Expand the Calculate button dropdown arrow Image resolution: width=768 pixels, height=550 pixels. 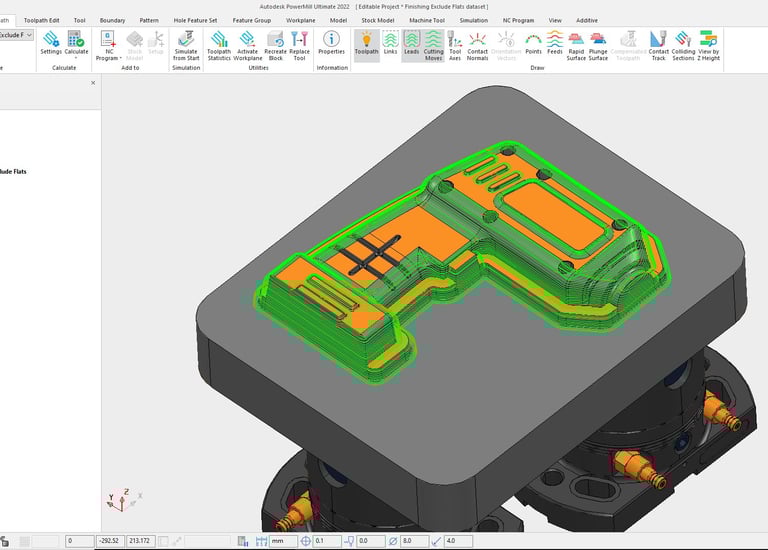click(76, 58)
